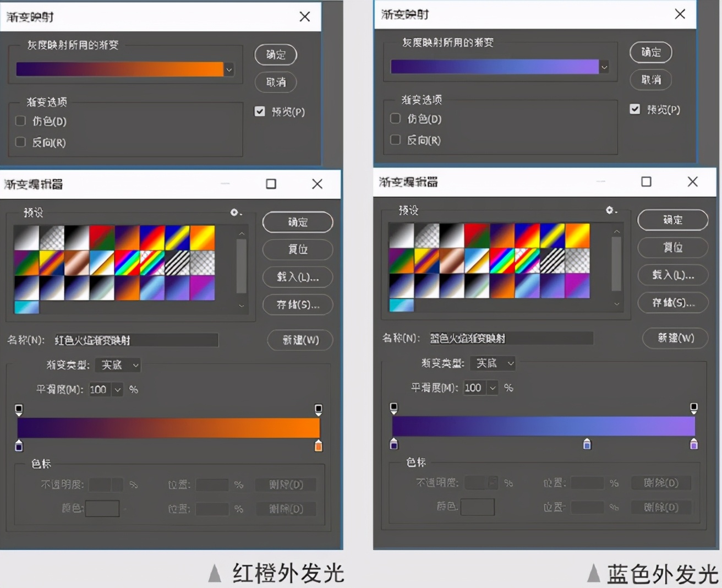
Task: Select the dark purple start color stop on orange gradient
Action: click(19, 446)
